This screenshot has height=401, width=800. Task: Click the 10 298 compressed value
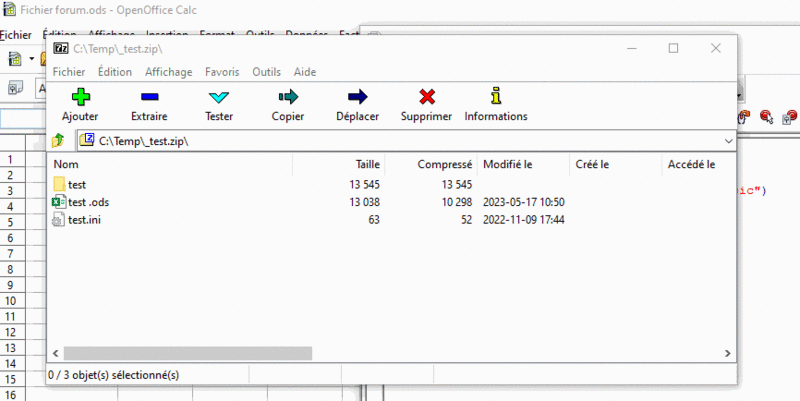(x=457, y=203)
